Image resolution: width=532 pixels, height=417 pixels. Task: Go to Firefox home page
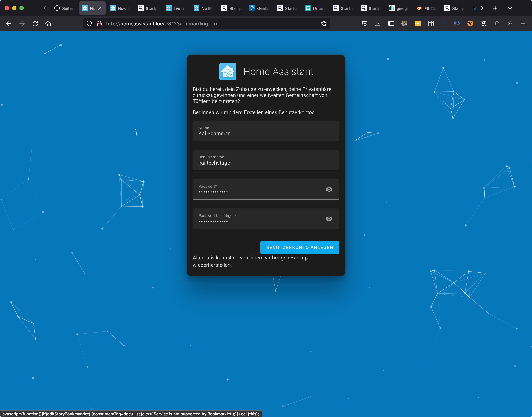(x=48, y=24)
